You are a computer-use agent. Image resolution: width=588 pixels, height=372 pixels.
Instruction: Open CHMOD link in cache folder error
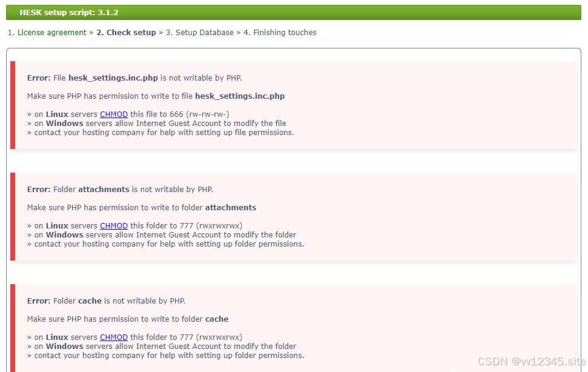pyautogui.click(x=114, y=337)
